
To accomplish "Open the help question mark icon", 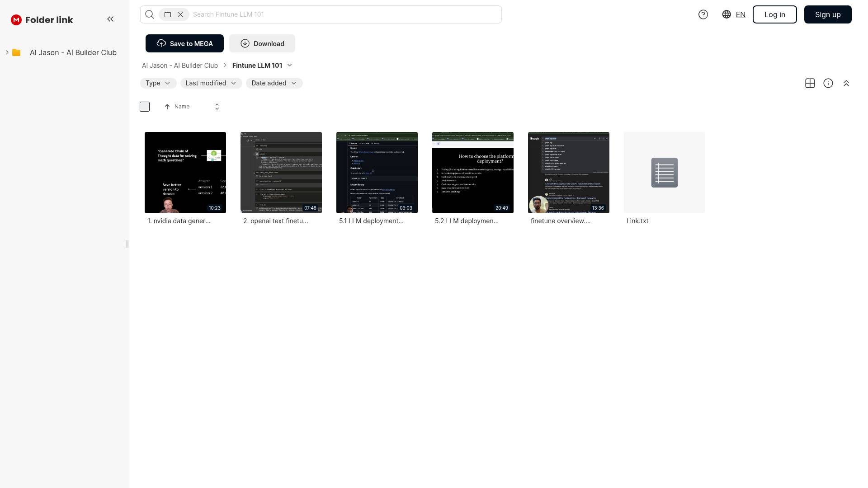I will 703,14.
